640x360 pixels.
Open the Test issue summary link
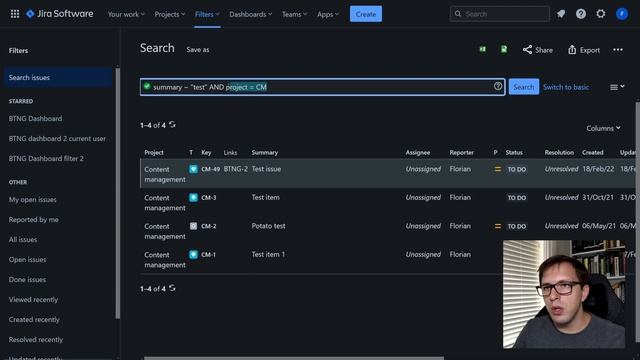pos(266,169)
